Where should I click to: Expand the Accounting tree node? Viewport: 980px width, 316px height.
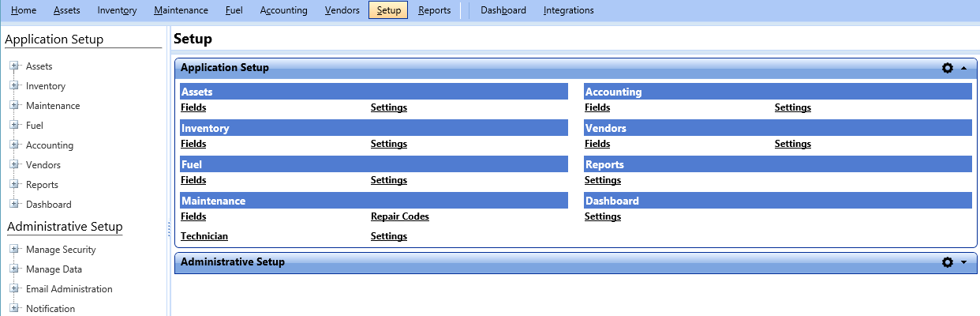14,145
